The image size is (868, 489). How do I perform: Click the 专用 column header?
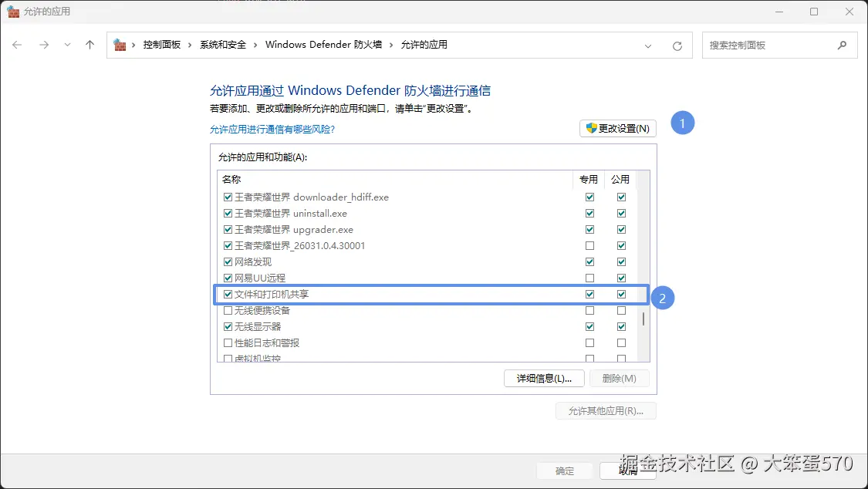(x=589, y=179)
